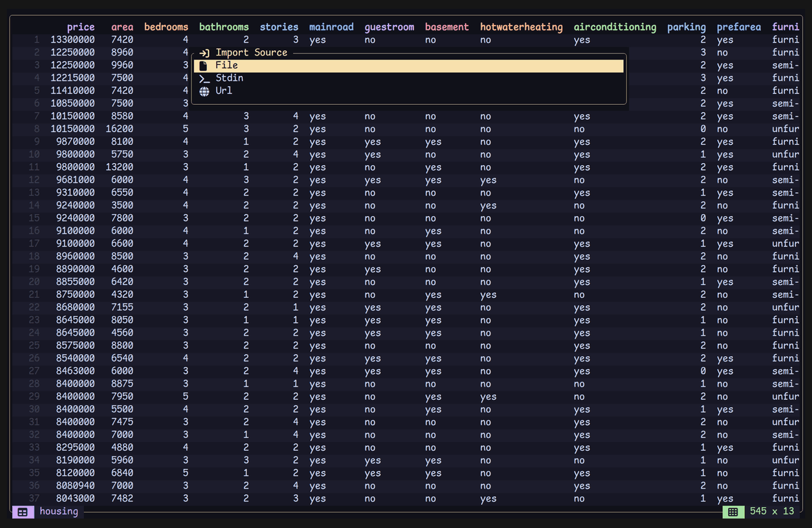Select the area cell 7155

(x=122, y=307)
